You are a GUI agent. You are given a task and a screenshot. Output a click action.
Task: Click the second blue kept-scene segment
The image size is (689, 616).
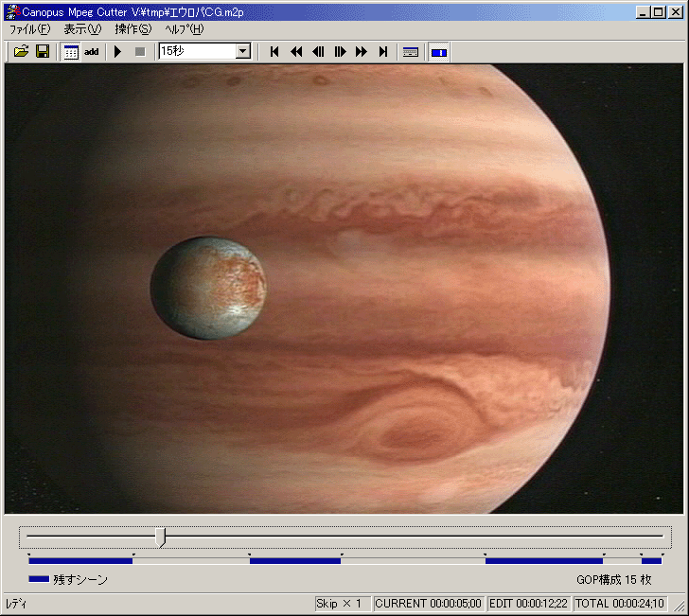pyautogui.click(x=295, y=561)
